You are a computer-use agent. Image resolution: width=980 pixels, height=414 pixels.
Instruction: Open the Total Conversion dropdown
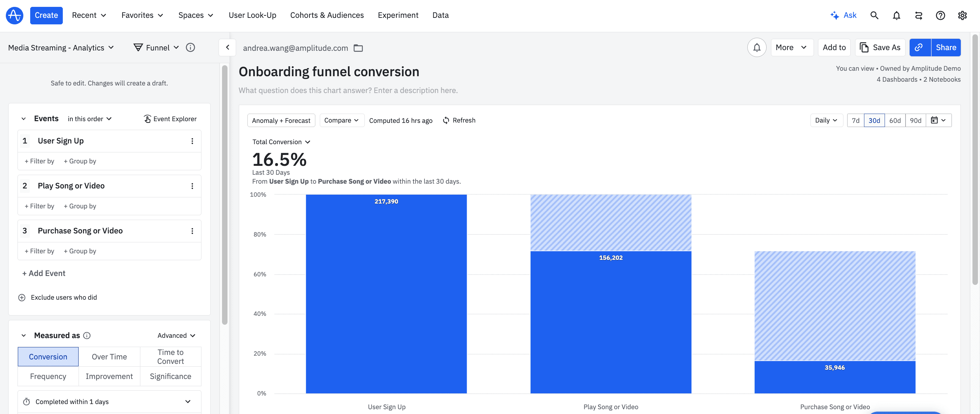pos(281,141)
